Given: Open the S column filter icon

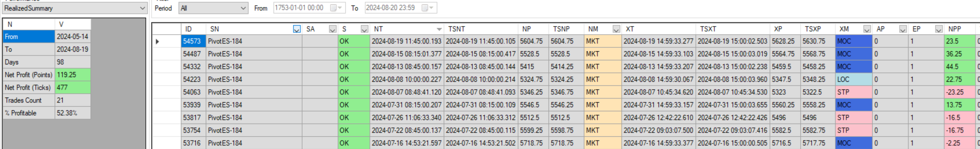Looking at the screenshot, I should click(364, 29).
